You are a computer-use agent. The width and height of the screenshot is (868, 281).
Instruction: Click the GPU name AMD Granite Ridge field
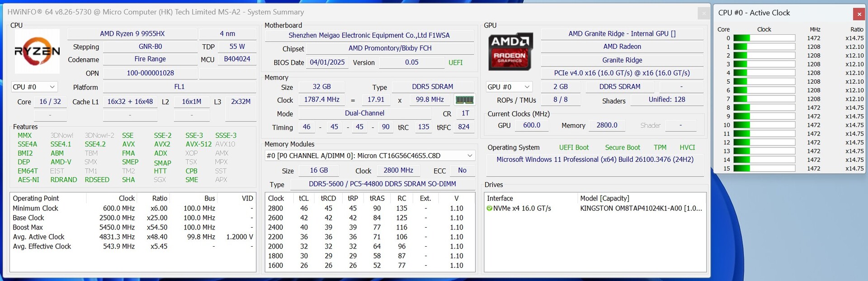622,34
